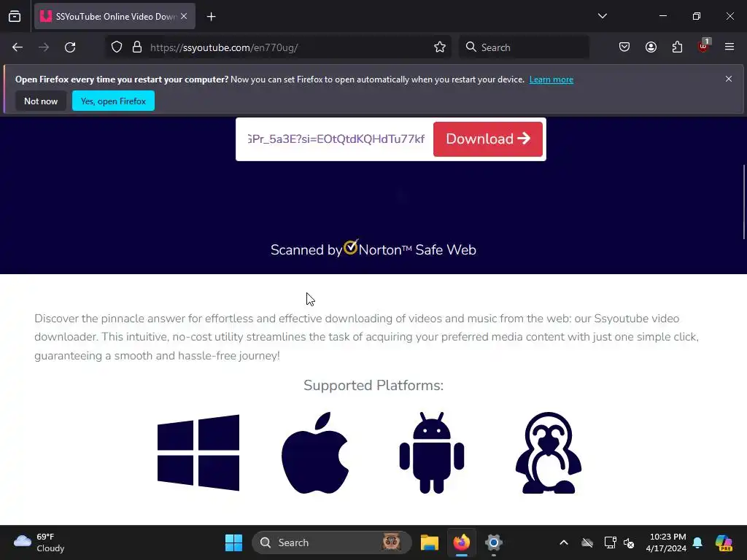Viewport: 747px width, 560px height.
Task: Click the Supported Platforms heading
Action: [373, 385]
